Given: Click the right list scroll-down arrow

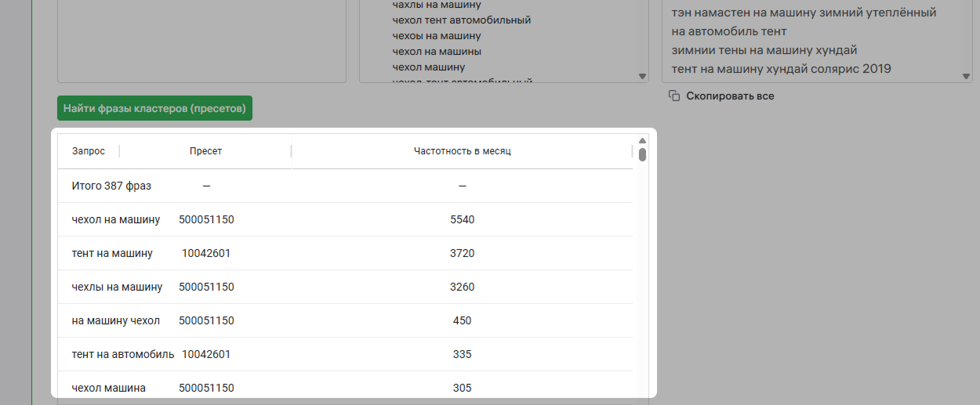Looking at the screenshot, I should click(x=967, y=76).
